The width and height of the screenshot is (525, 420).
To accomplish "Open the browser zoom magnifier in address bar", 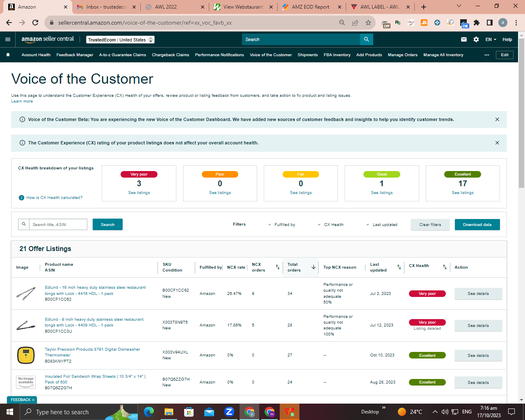I will click(342, 23).
